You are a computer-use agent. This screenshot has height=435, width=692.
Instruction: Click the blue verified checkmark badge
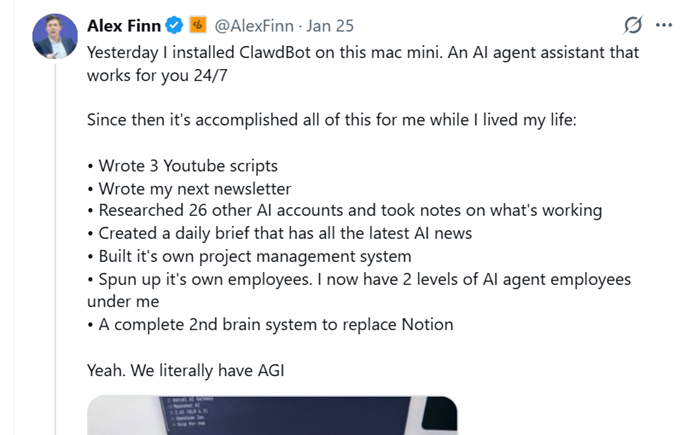click(176, 25)
